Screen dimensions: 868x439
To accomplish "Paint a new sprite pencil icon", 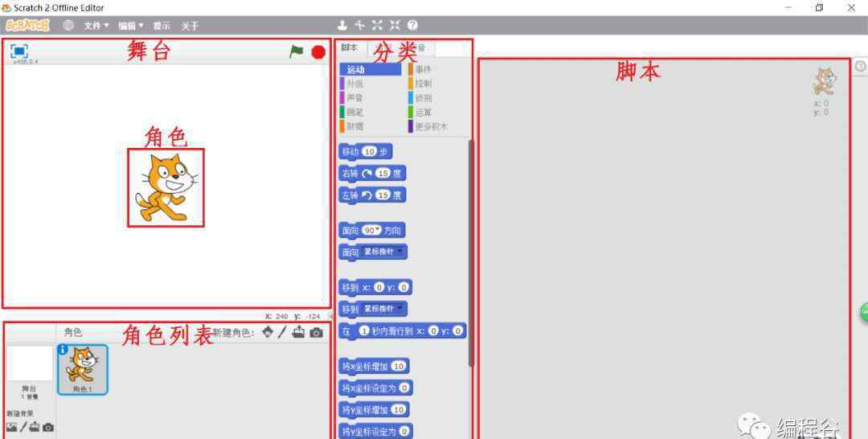I will coord(283,331).
